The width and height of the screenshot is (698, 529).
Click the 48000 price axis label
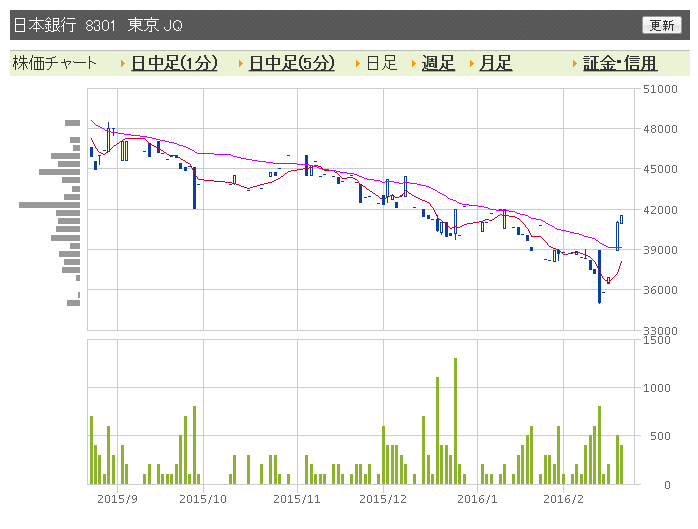pos(660,129)
